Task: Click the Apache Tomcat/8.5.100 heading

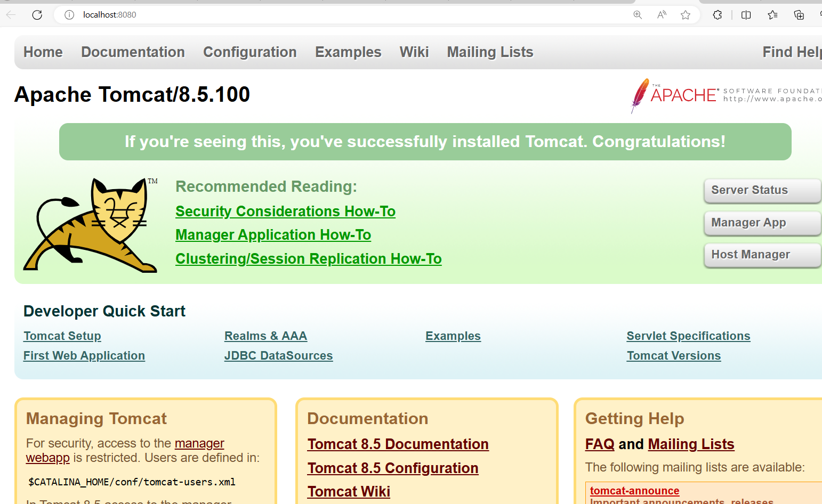Action: point(132,95)
